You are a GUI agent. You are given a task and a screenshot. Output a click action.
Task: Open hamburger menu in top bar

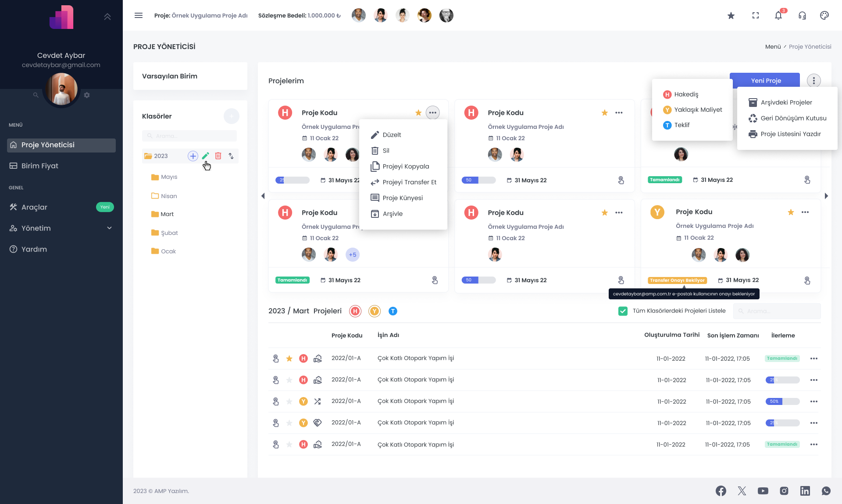139,15
